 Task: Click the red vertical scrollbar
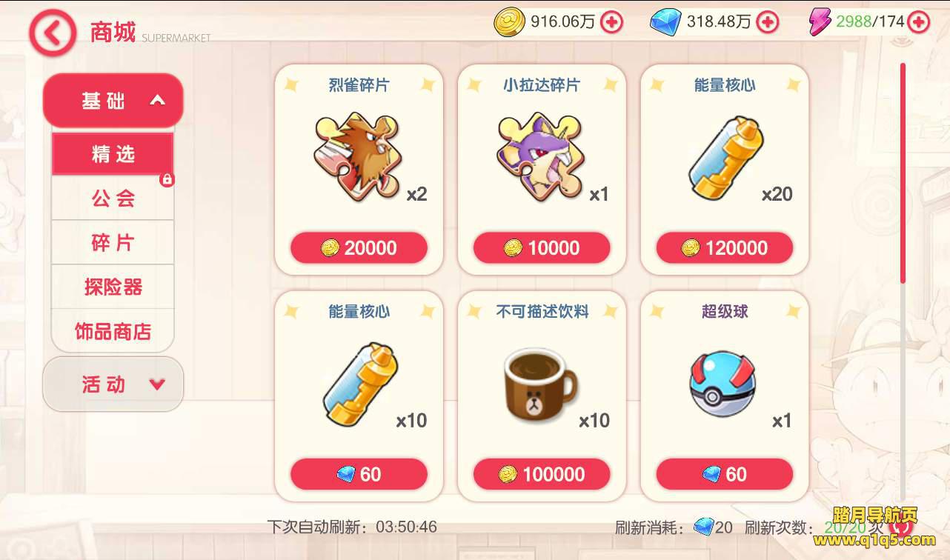click(x=903, y=173)
